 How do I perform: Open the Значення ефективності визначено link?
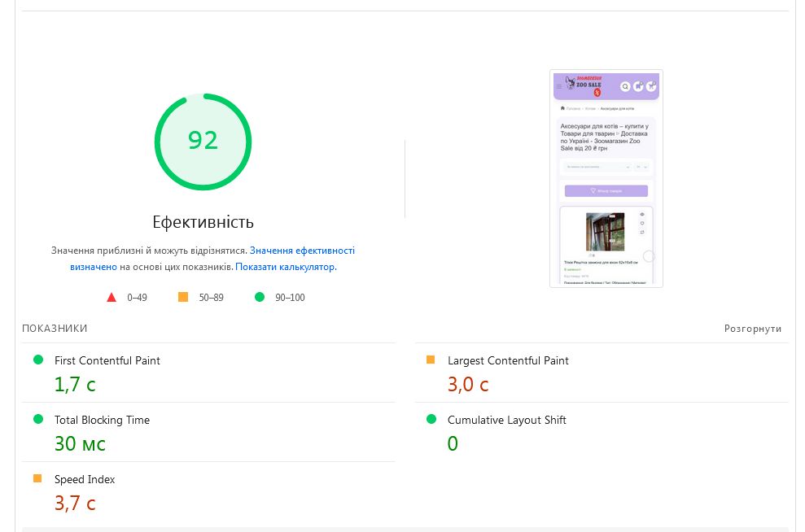pos(301,251)
